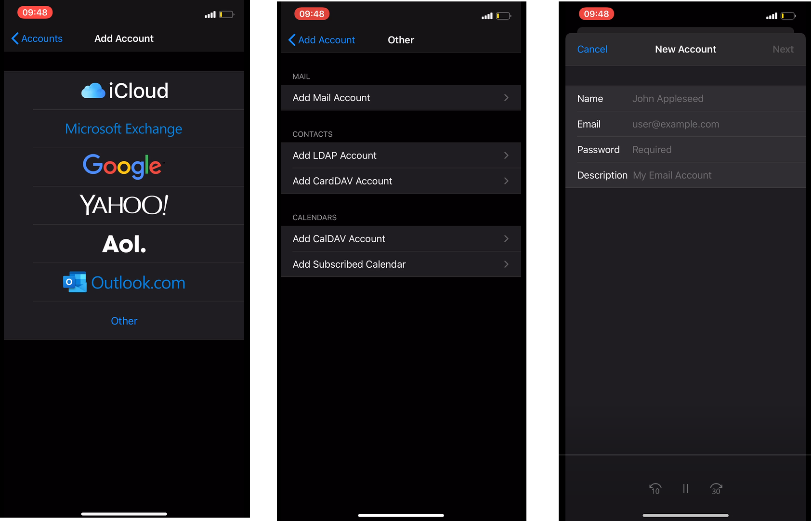Tap the 09:48 recording indicator on Add Account screen
Screen dimensions: 812x521
(x=35, y=13)
